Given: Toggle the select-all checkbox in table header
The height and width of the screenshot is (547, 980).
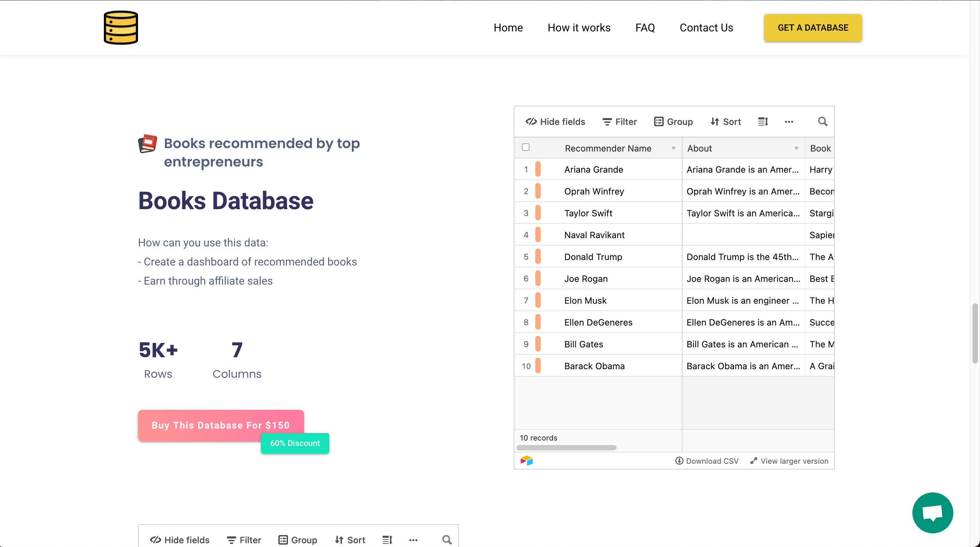Looking at the screenshot, I should [526, 147].
